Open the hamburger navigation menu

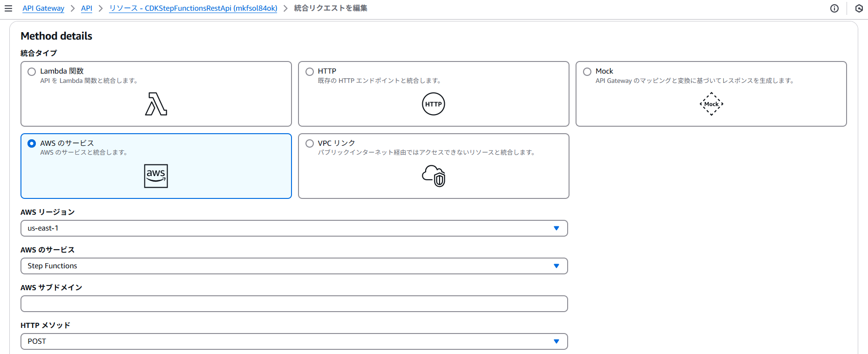[x=8, y=8]
